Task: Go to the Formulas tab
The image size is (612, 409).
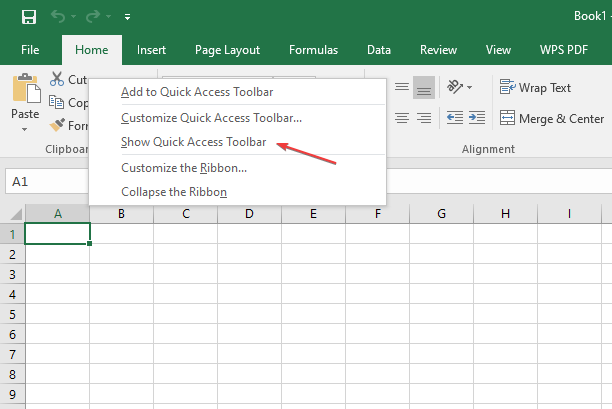Action: pyautogui.click(x=313, y=50)
